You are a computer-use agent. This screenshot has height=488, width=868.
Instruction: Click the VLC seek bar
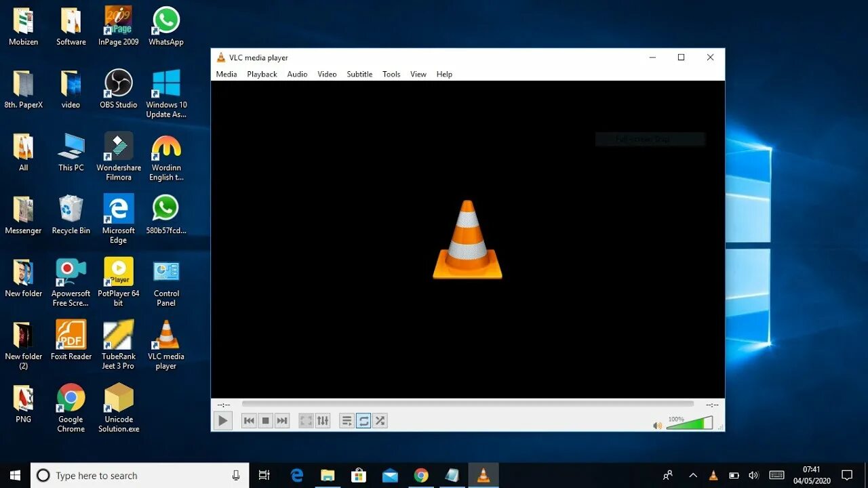[468, 404]
